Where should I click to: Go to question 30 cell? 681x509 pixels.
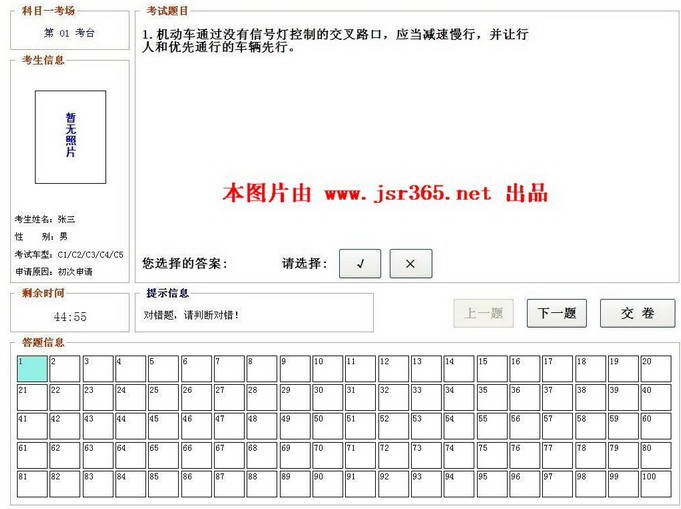click(x=327, y=397)
